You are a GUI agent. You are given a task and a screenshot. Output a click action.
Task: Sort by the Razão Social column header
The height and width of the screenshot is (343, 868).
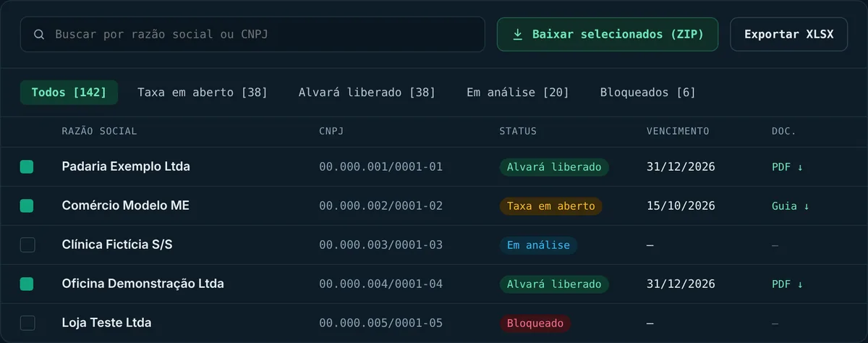pos(99,131)
